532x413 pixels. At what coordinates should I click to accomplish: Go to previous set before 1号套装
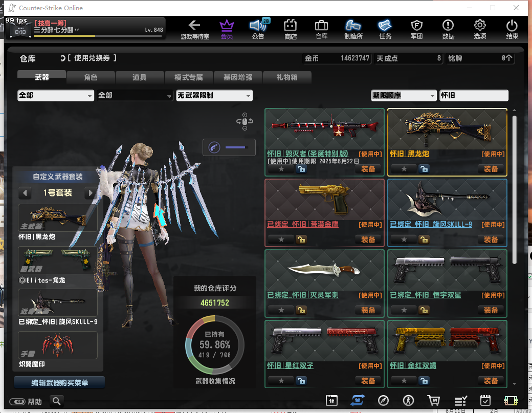(25, 193)
